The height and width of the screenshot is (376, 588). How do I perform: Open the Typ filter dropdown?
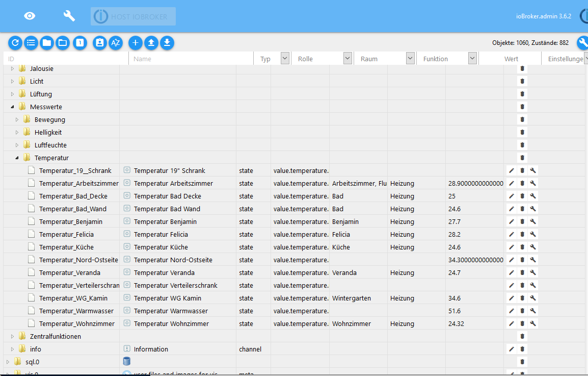tap(285, 58)
